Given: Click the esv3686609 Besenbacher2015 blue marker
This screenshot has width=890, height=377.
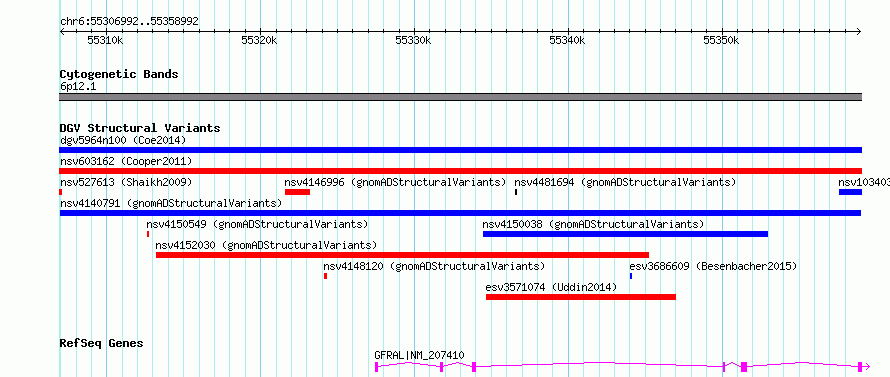Looking at the screenshot, I should point(631,276).
